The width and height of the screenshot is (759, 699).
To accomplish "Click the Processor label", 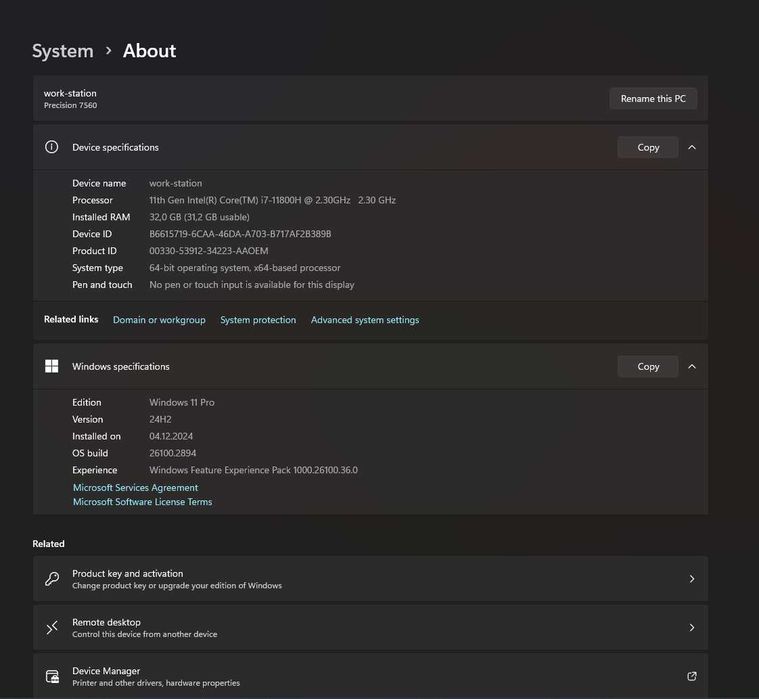I will pyautogui.click(x=92, y=200).
